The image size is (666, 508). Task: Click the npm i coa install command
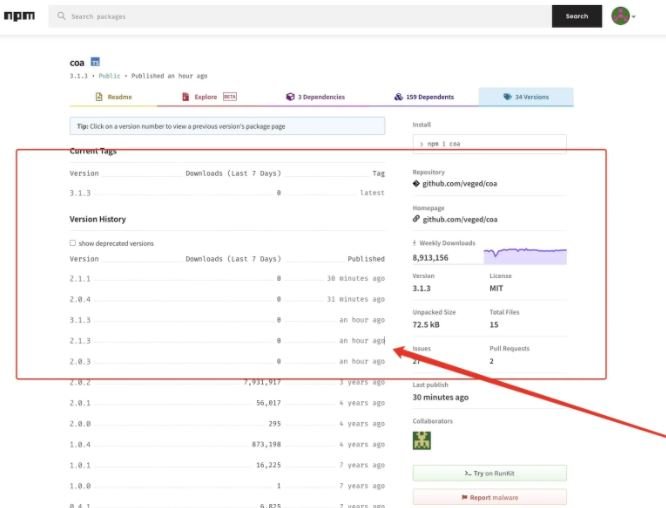point(489,144)
